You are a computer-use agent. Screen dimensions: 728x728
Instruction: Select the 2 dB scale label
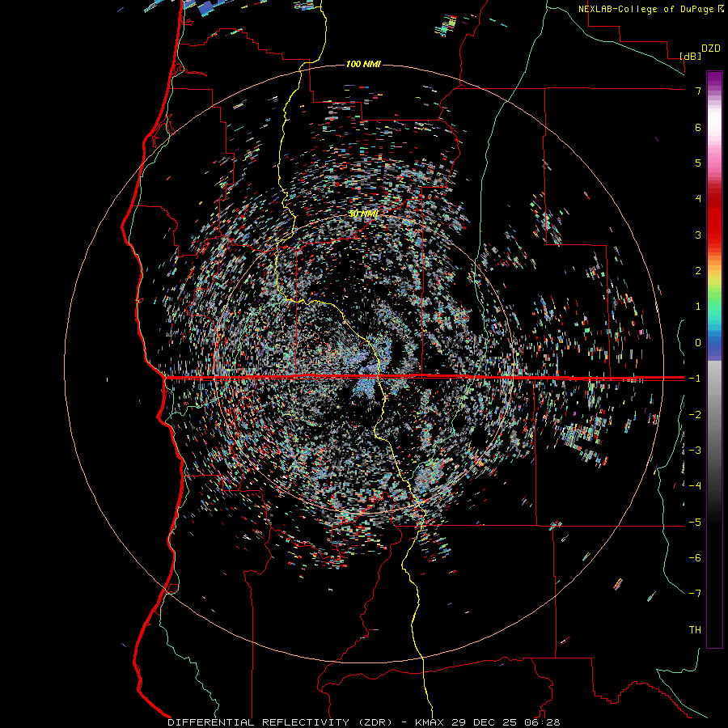pos(698,271)
